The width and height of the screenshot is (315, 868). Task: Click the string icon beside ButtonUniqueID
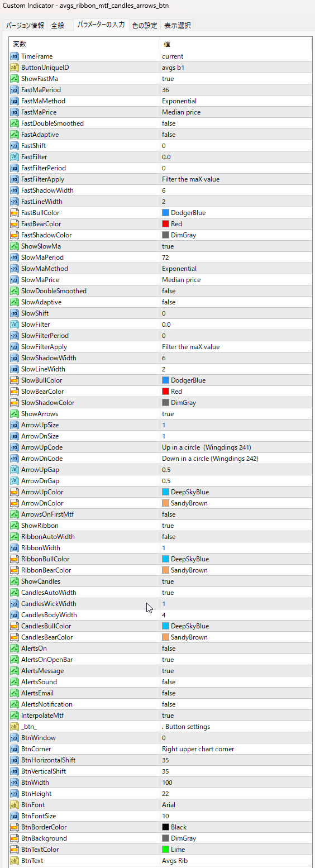coord(15,68)
